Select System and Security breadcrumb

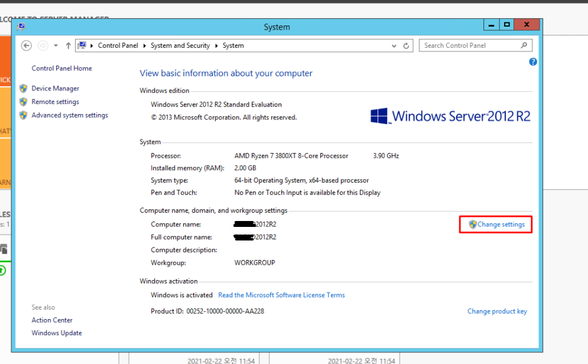coord(180,45)
